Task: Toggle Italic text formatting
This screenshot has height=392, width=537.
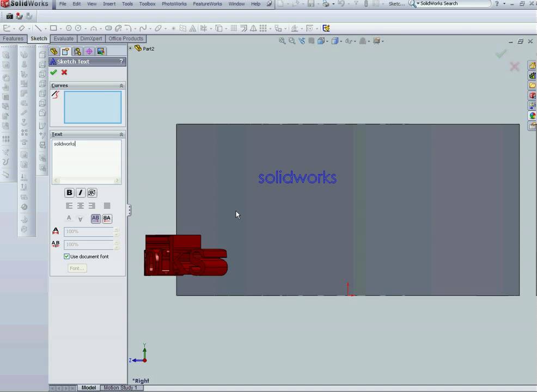Action: [81, 193]
